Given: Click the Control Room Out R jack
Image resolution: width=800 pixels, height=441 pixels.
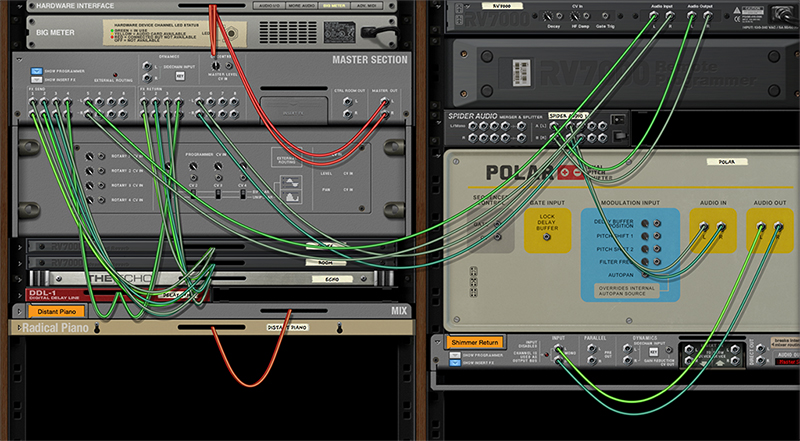Looking at the screenshot, I should tap(348, 113).
